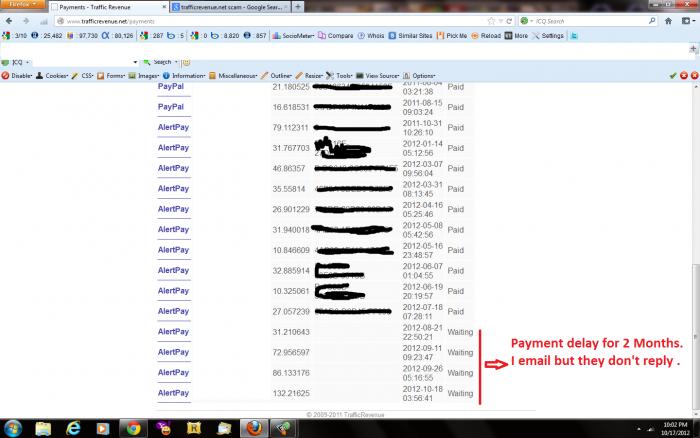Open the AlertPay link for the 72.956597 payment

pyautogui.click(x=173, y=352)
